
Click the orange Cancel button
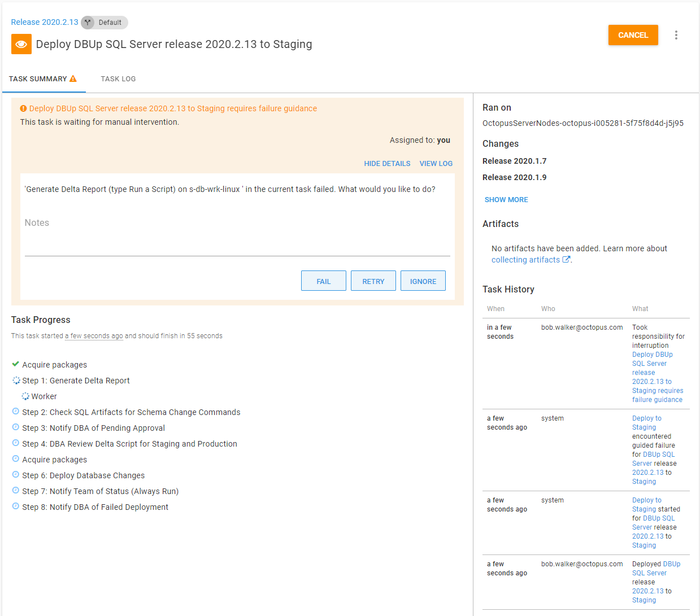(633, 35)
